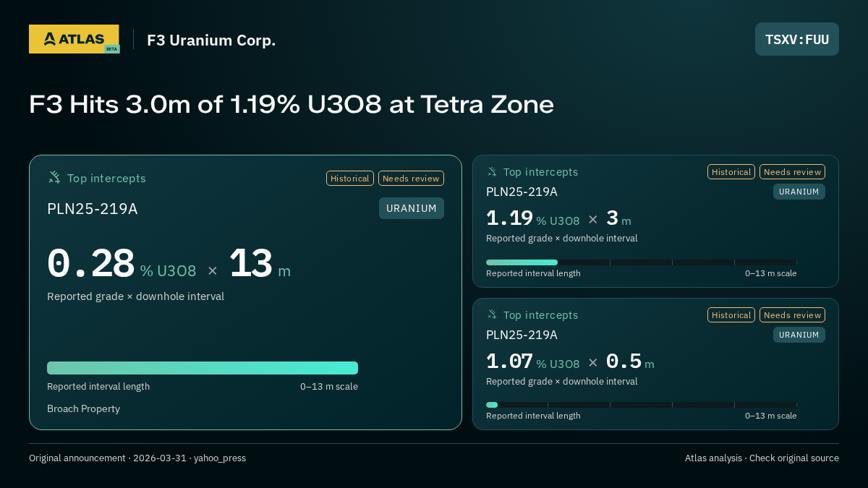The height and width of the screenshot is (488, 868).
Task: Click the 1.07 grade value
Action: (x=509, y=361)
